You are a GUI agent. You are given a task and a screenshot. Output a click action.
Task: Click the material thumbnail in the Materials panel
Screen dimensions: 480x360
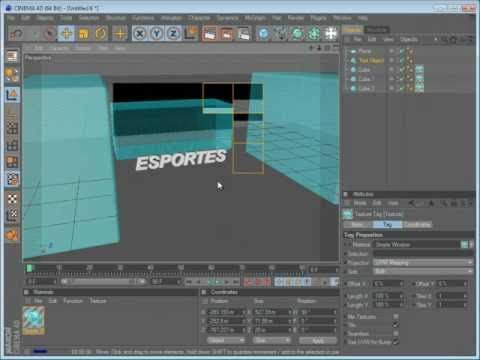tap(33, 320)
